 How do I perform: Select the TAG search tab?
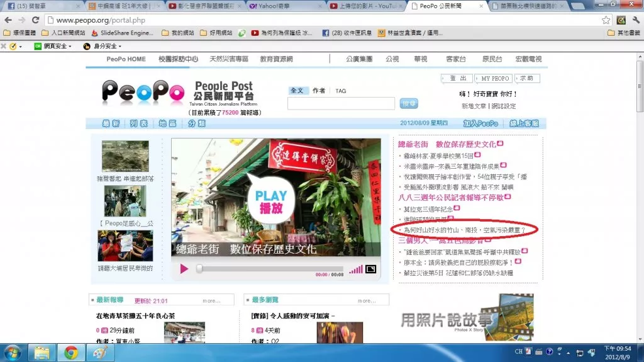click(340, 91)
